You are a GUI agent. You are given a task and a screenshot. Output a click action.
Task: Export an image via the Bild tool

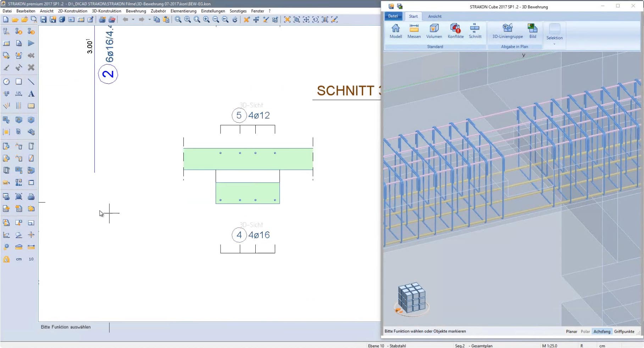click(532, 31)
